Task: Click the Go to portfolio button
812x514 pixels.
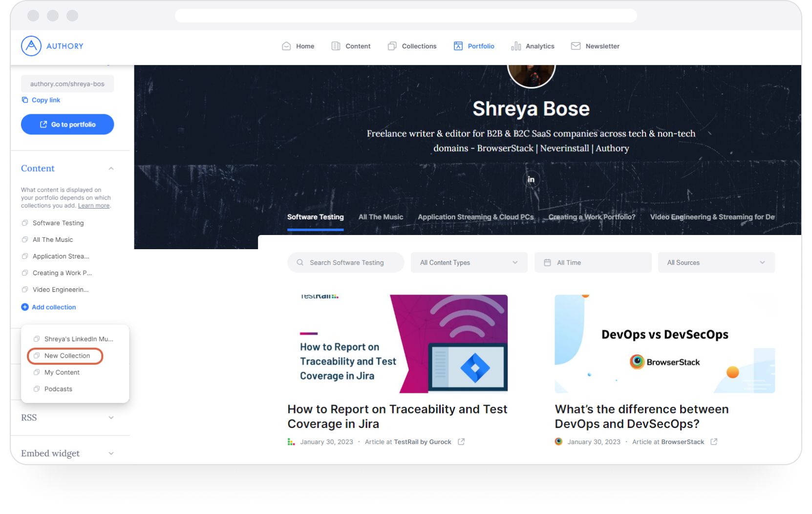Action: pyautogui.click(x=67, y=125)
